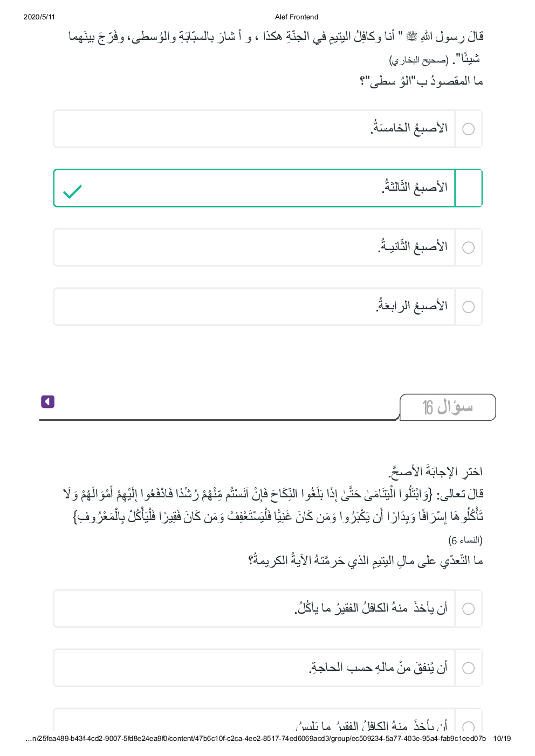
Task: Click the Alef Frontend header title
Action: [296, 17]
